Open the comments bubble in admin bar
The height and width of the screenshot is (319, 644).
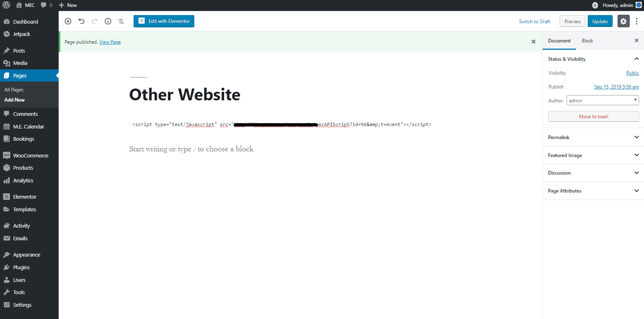click(x=47, y=5)
